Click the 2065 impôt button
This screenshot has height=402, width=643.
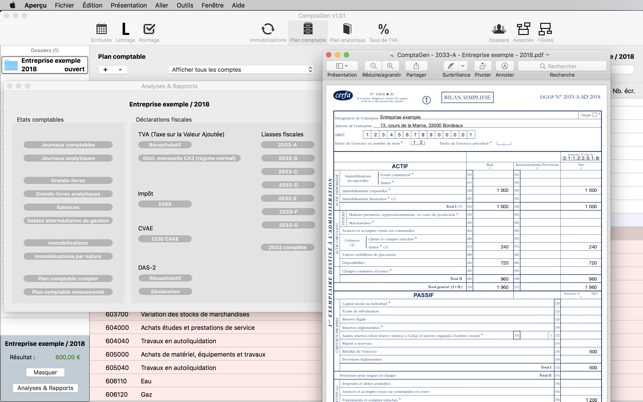click(165, 204)
